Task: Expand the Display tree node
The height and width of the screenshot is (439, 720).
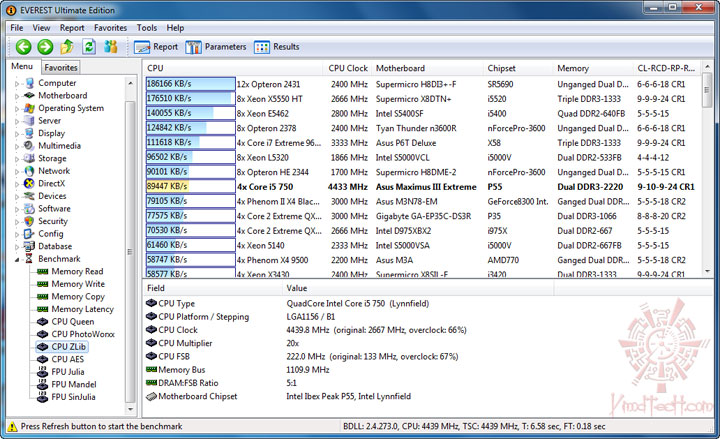Action: tap(17, 134)
